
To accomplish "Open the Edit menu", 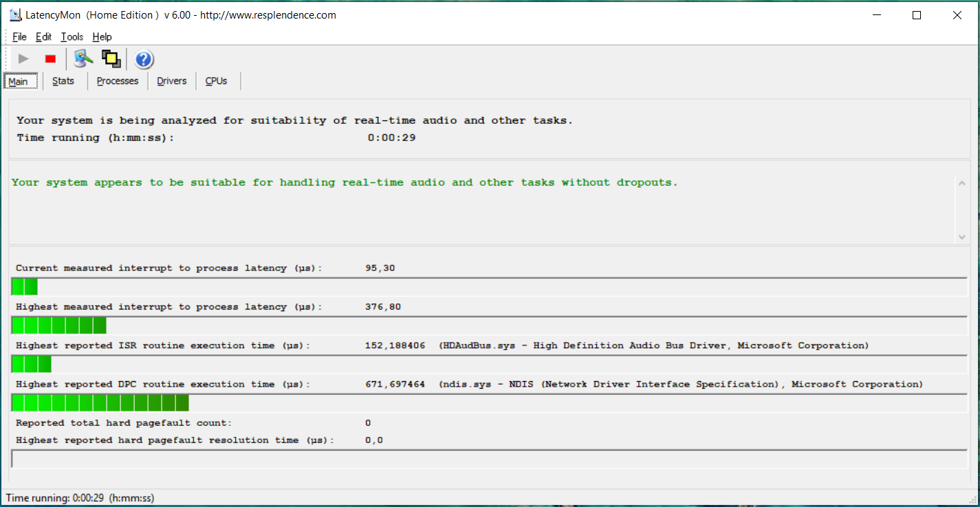I will coord(43,37).
